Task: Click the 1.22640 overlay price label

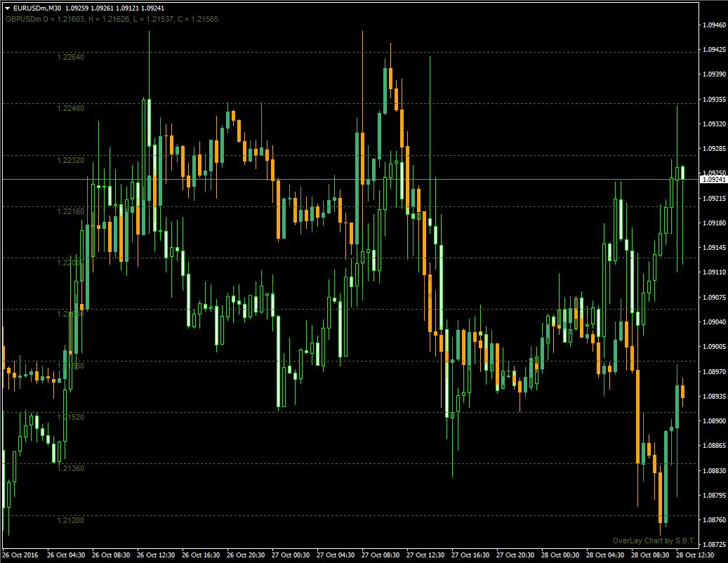Action: [70, 57]
